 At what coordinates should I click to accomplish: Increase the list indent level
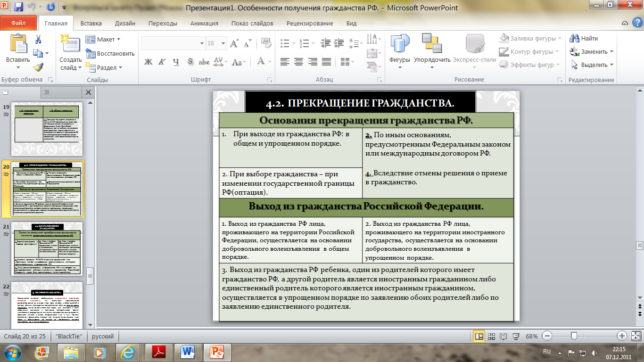point(339,43)
